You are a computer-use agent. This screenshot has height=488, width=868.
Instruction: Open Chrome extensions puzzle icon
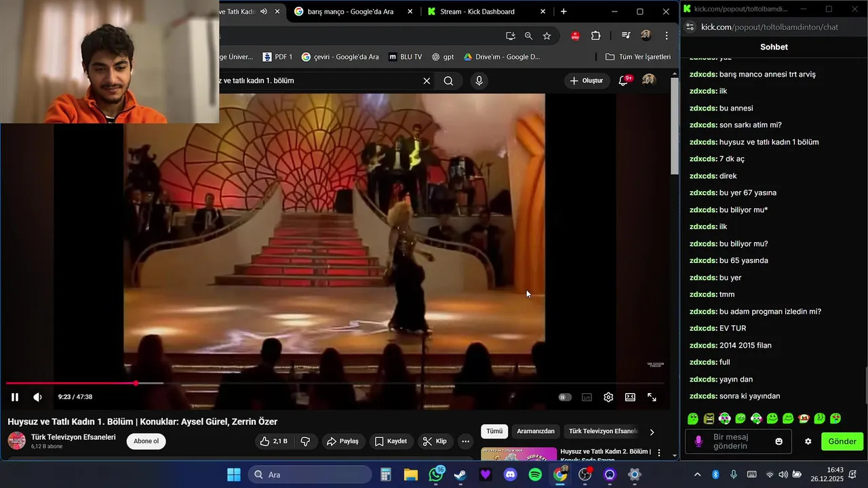pos(596,36)
